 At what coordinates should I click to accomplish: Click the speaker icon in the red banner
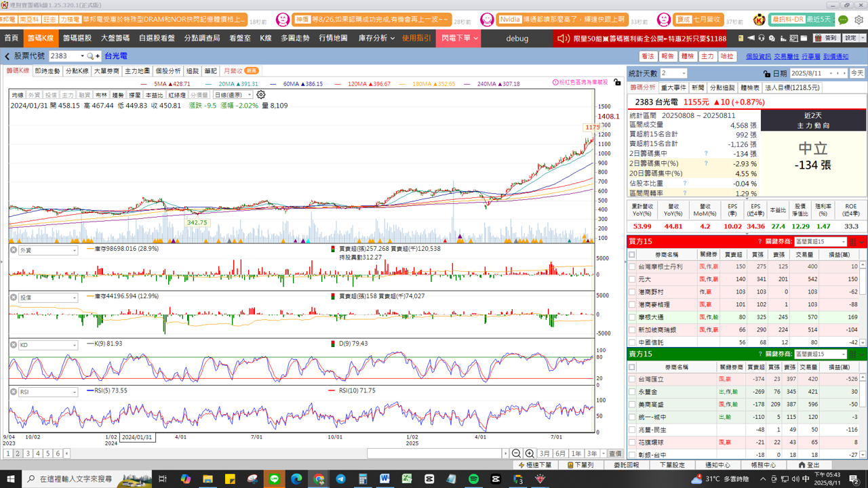click(x=563, y=39)
